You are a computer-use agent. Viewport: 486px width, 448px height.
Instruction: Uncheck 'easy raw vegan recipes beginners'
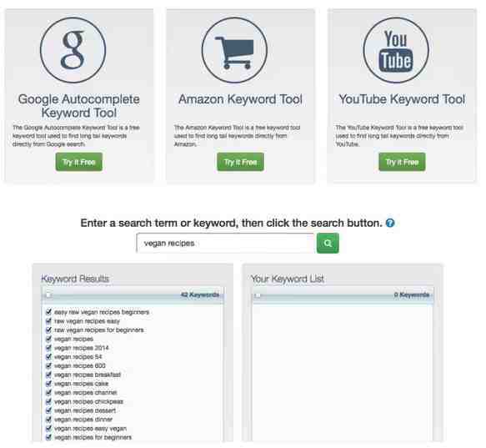tap(48, 312)
